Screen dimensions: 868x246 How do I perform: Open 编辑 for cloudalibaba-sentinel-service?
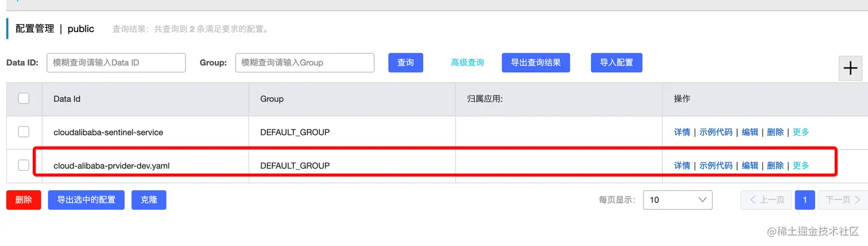coord(750,132)
